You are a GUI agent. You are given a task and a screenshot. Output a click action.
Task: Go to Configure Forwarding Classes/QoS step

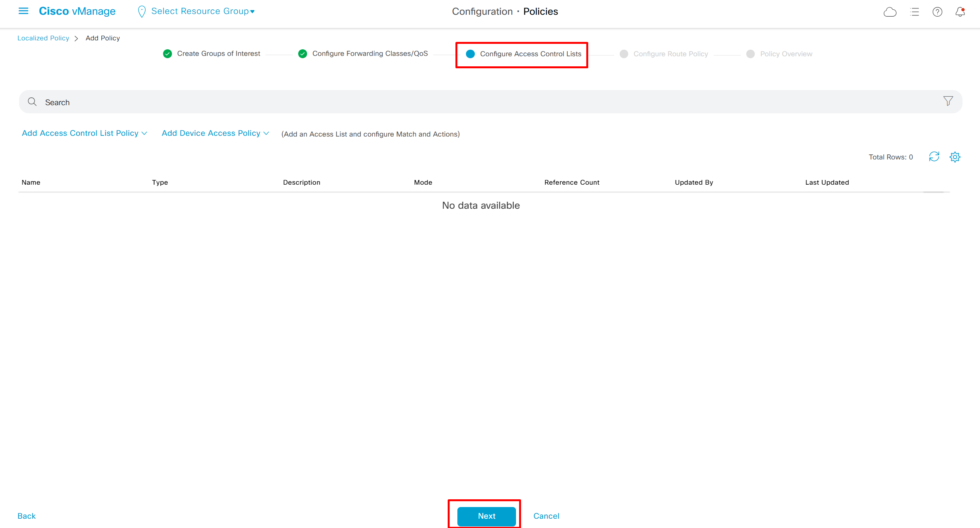[370, 54]
